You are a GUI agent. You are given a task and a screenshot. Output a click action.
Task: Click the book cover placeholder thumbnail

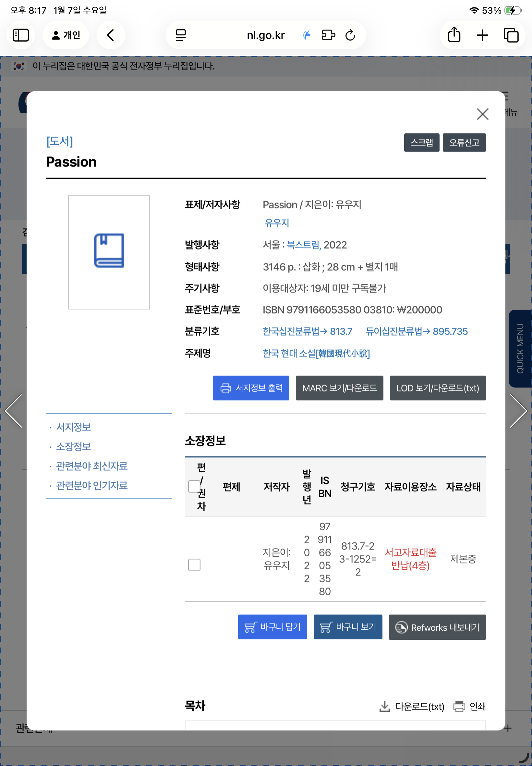109,252
